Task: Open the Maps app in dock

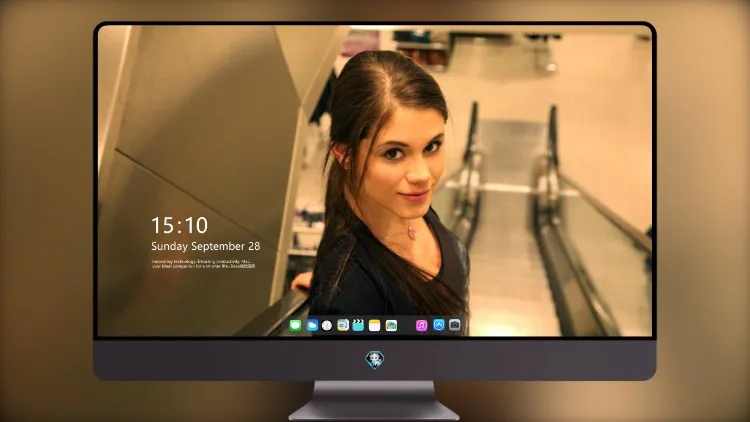Action: (x=343, y=326)
